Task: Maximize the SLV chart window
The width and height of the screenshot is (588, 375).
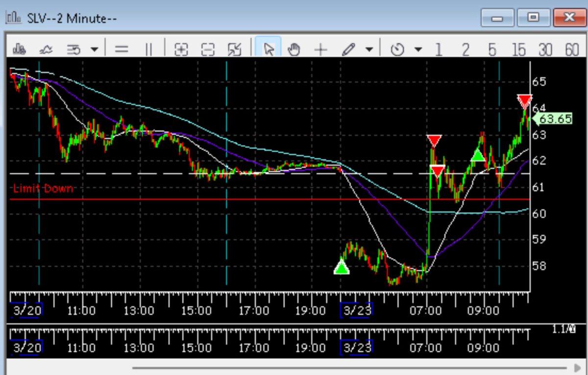Action: pyautogui.click(x=533, y=18)
